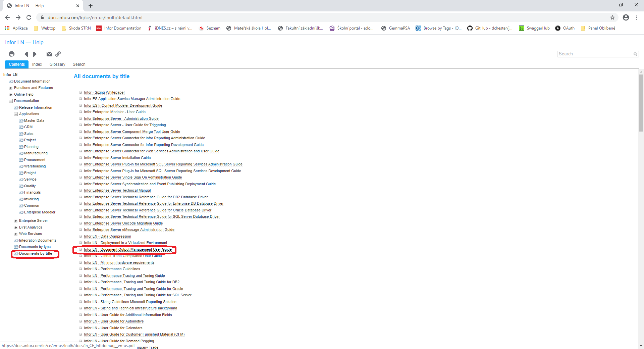Open Panel Oblíbené bookmark folder
The image size is (644, 349).
(598, 28)
